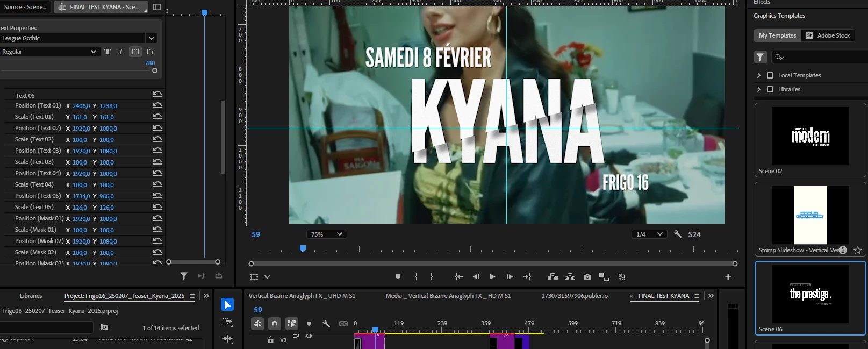This screenshot has height=349, width=868.
Task: Click Go to In point
Action: tap(458, 277)
